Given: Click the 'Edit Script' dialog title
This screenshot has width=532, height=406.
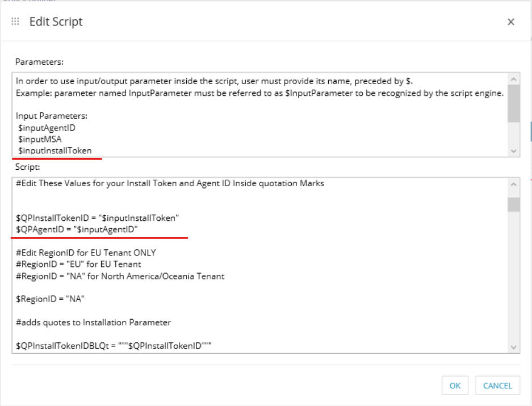Looking at the screenshot, I should (x=56, y=22).
